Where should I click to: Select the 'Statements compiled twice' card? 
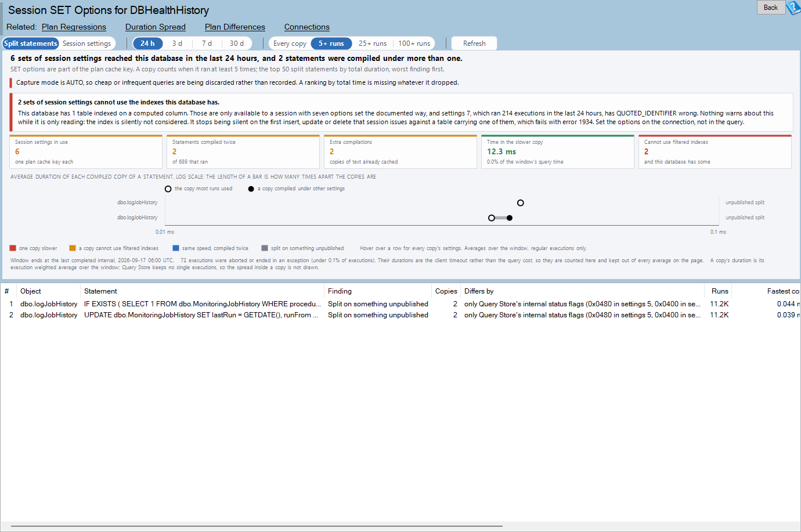click(x=243, y=152)
